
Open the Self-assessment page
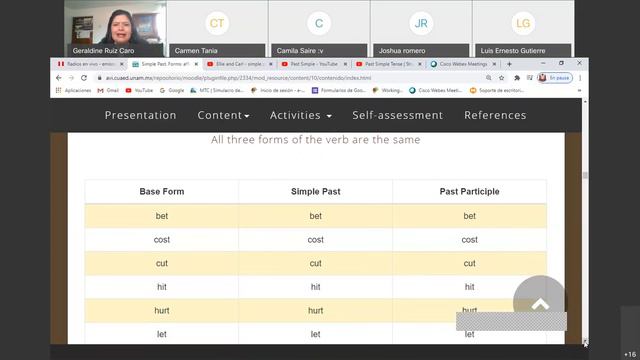(398, 116)
